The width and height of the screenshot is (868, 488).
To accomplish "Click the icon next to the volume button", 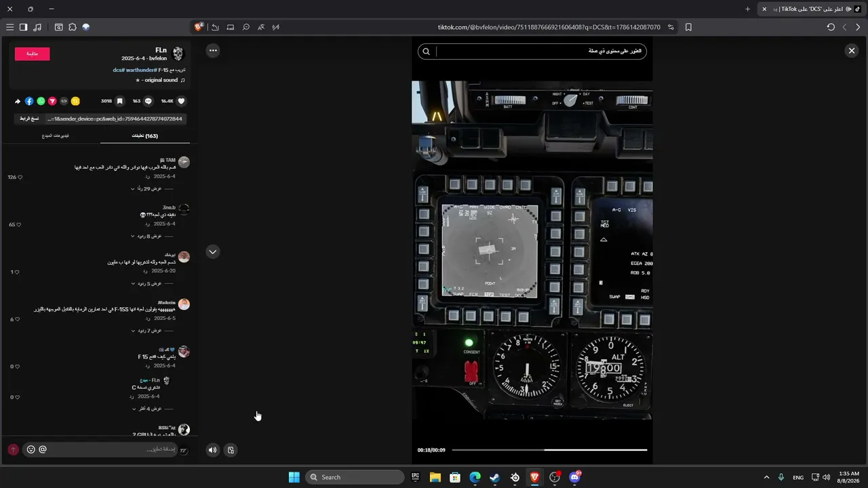I will click(x=231, y=450).
